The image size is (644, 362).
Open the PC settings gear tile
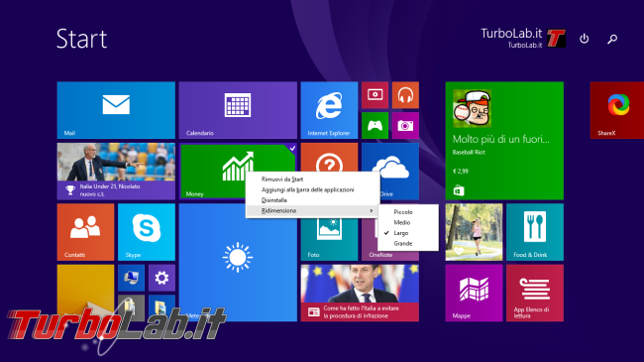[x=161, y=278]
